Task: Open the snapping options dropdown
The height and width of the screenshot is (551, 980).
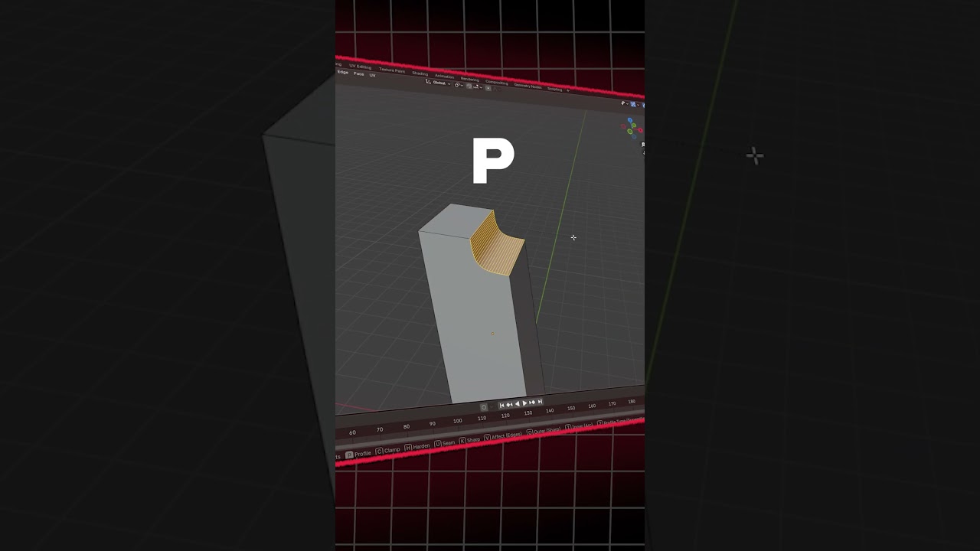Action: (x=478, y=87)
